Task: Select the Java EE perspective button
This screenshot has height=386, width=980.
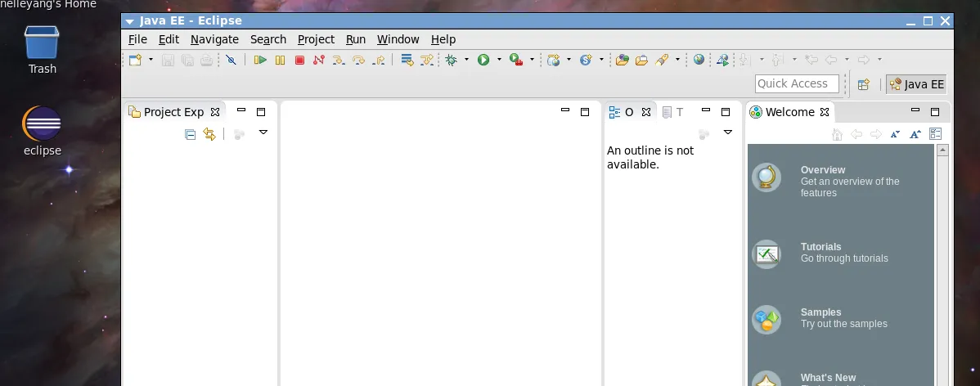Action: (916, 84)
